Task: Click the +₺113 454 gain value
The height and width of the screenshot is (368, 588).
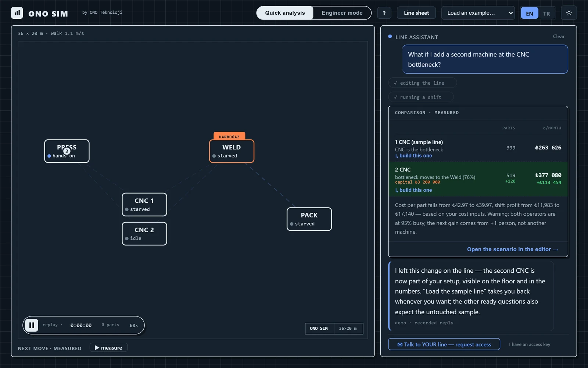Action: point(549,183)
